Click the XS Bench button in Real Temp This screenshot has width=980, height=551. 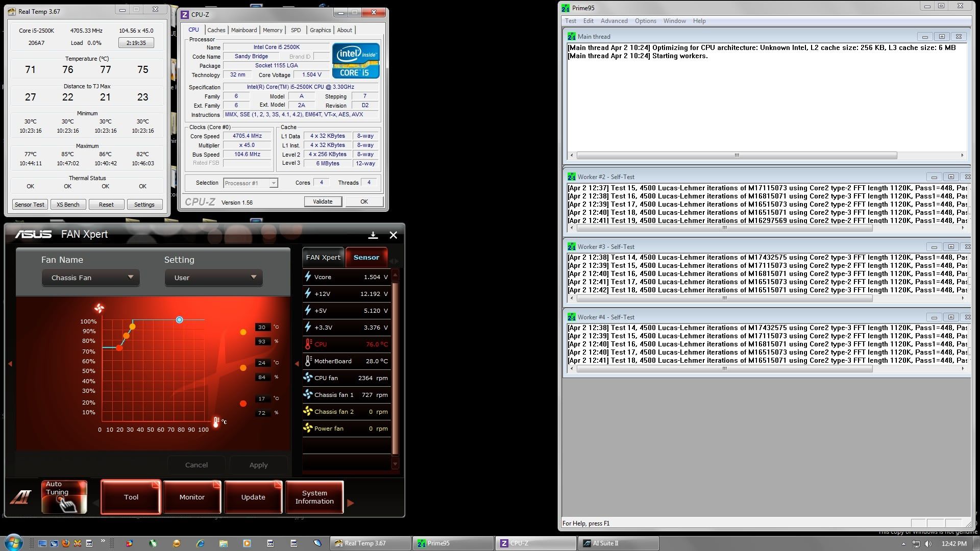(68, 205)
